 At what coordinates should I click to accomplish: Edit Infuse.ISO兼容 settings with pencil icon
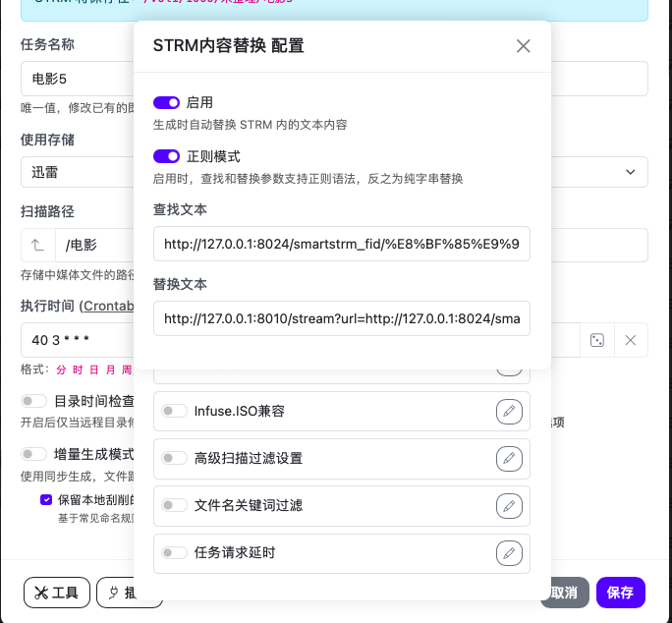[509, 411]
